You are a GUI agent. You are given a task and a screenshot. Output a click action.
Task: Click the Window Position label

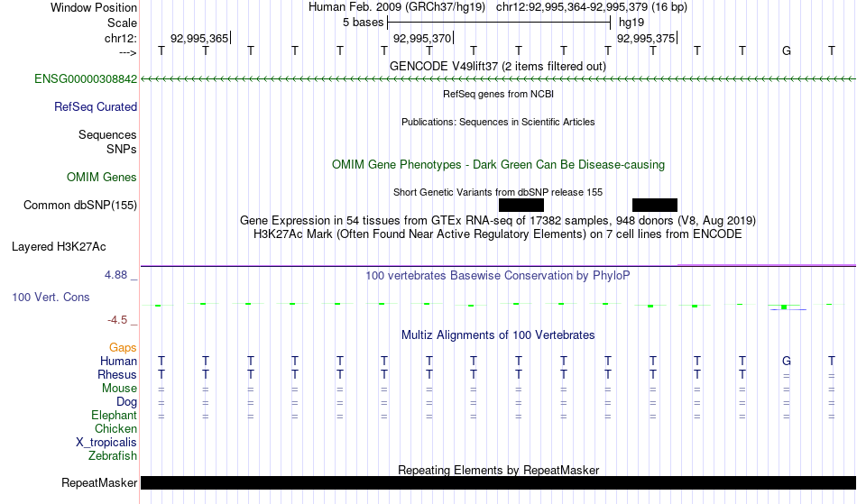(x=94, y=7)
